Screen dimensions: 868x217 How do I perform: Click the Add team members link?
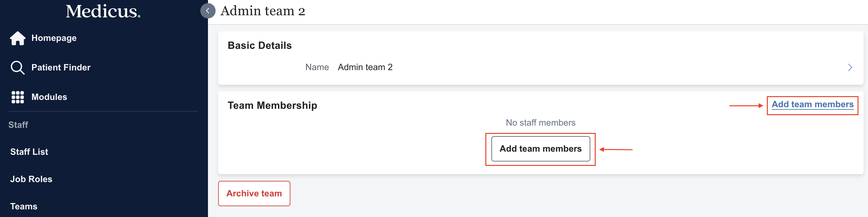click(812, 104)
